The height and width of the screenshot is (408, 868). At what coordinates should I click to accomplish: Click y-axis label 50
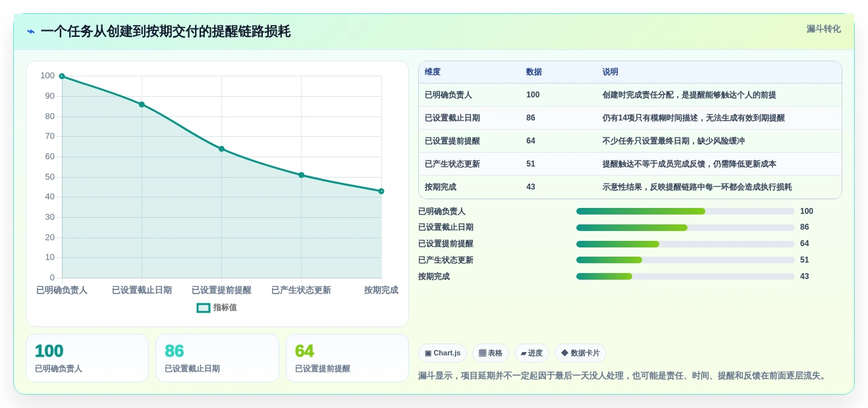pos(49,177)
